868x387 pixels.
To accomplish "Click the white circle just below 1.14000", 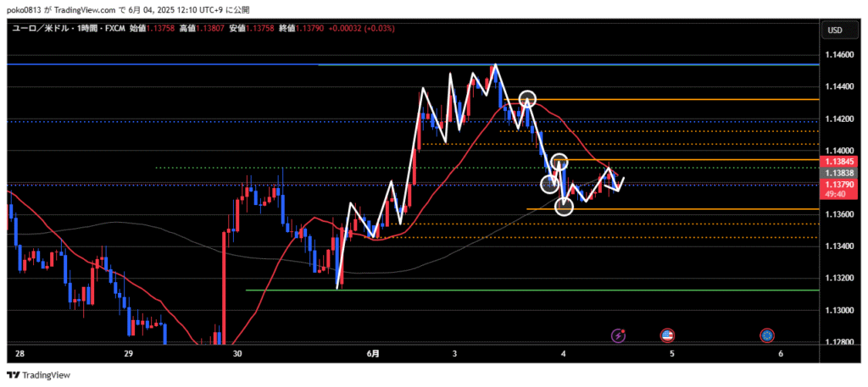I will point(559,161).
